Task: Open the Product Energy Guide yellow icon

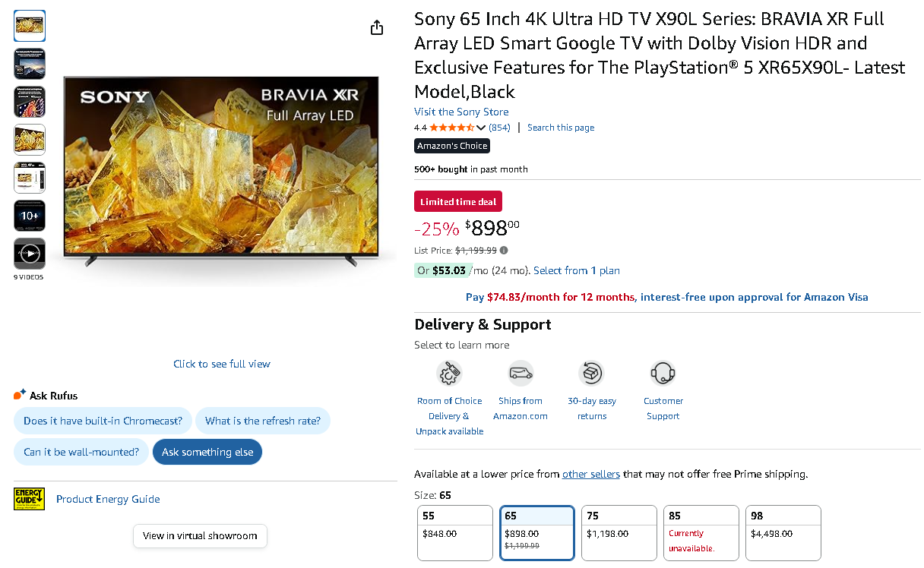Action: [x=29, y=499]
